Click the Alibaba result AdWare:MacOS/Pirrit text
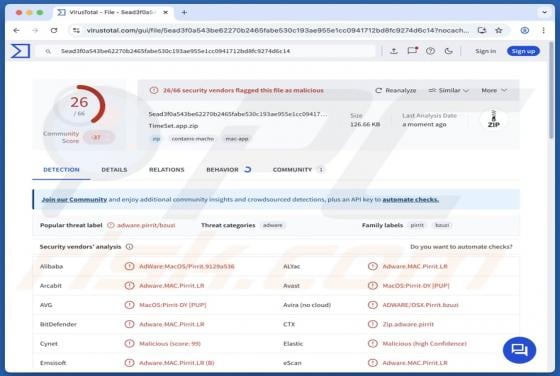 coord(187,266)
